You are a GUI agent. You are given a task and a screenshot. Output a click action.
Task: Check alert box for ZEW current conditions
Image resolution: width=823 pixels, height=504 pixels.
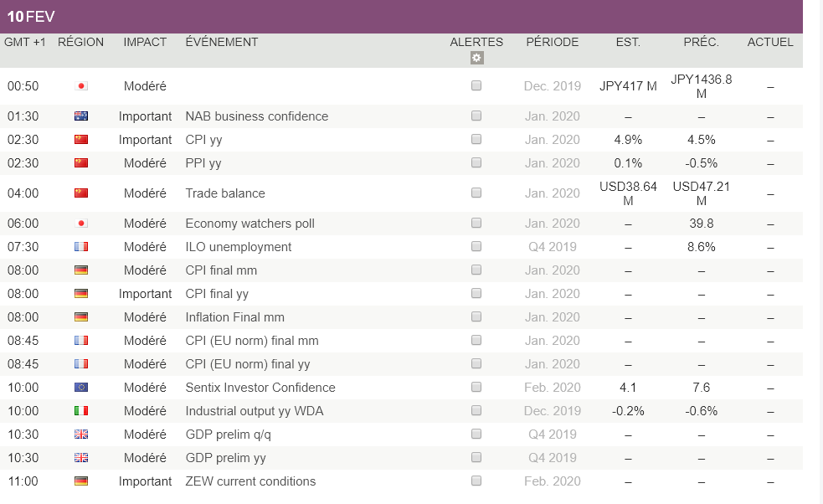point(476,481)
